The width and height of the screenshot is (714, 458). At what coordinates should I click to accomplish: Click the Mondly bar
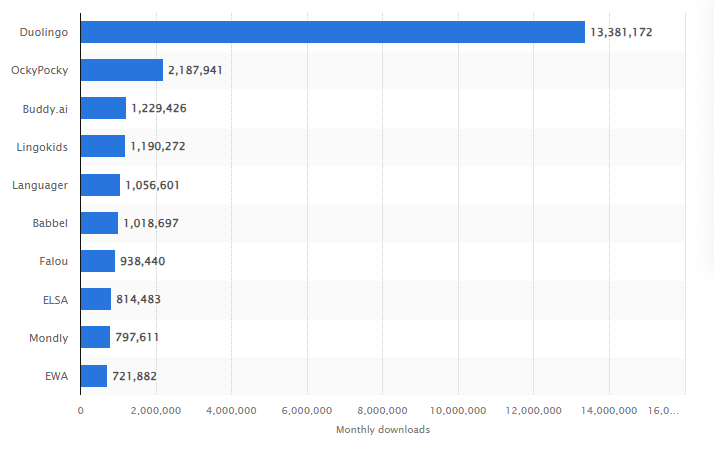coord(96,337)
